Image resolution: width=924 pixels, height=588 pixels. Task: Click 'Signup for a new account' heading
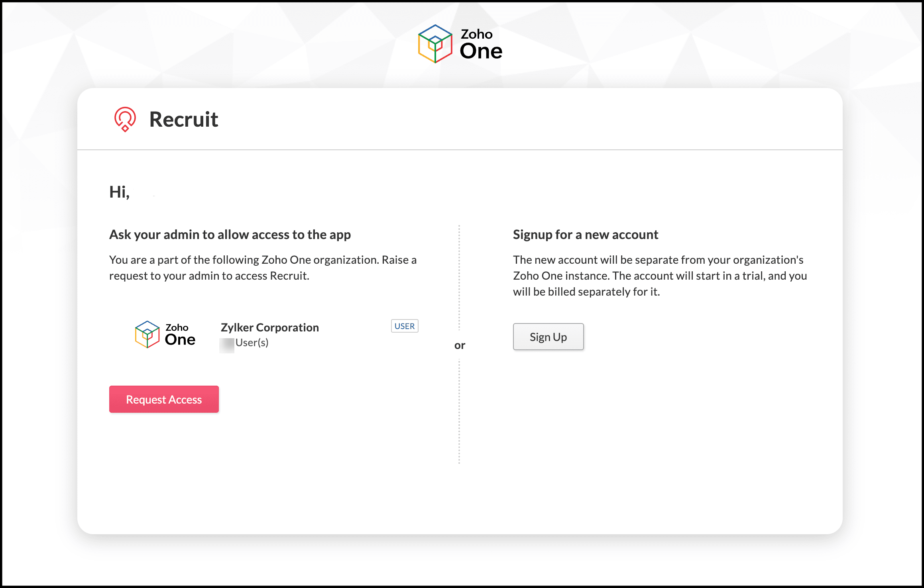[x=586, y=235]
